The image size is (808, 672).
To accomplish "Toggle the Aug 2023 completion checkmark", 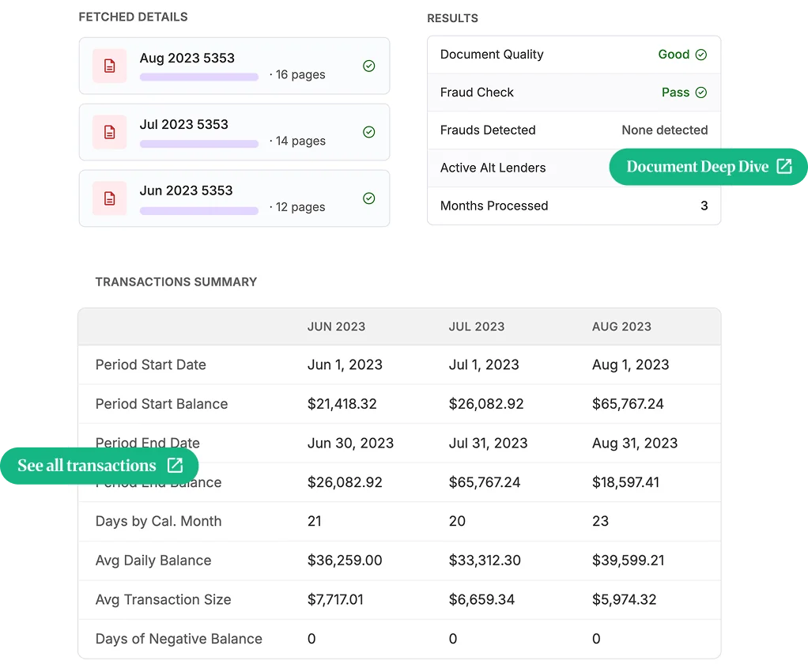I will [x=368, y=66].
